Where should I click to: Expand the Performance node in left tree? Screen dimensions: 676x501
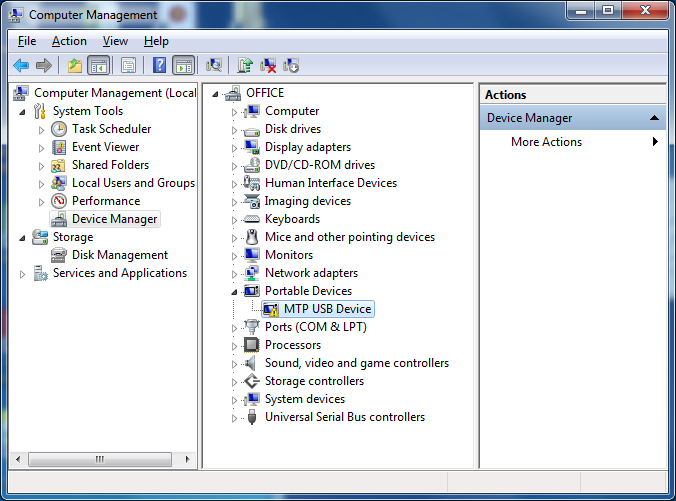pos(41,202)
